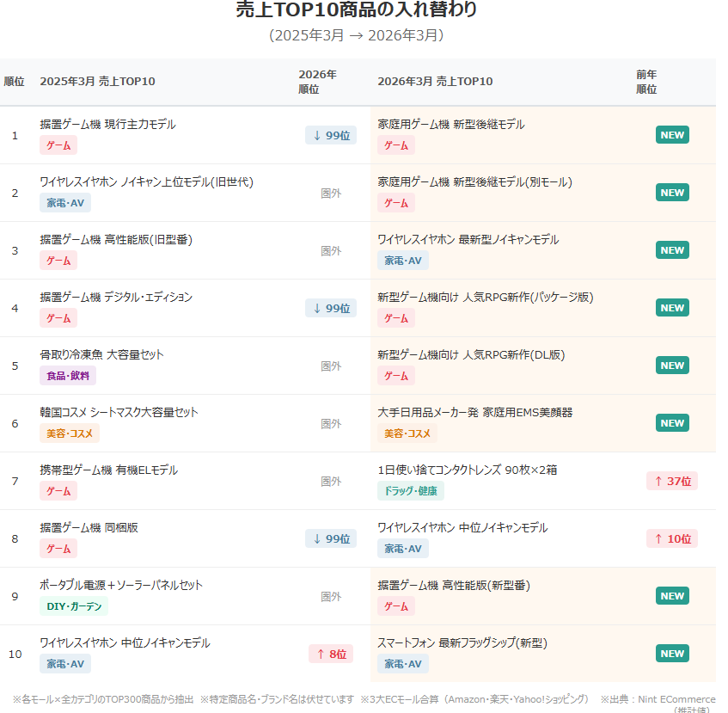This screenshot has width=728, height=713.
Task: Click the ↑8位 badge in row 10
Action: [330, 654]
